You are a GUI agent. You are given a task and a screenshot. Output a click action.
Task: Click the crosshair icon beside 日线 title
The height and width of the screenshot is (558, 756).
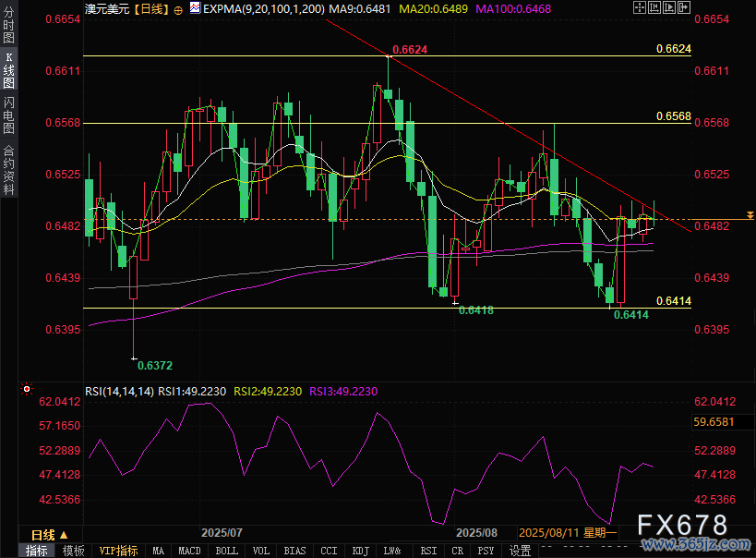coord(180,7)
